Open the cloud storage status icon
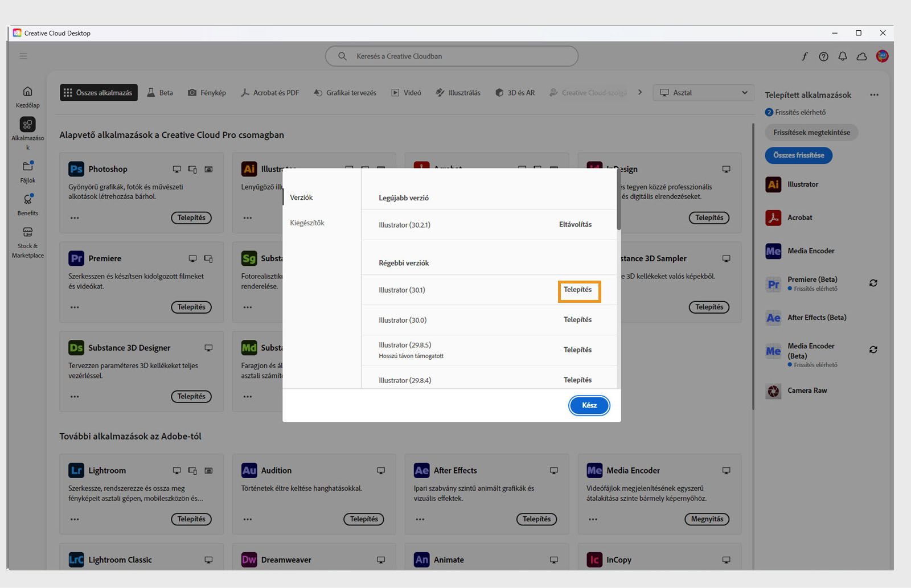This screenshot has width=911, height=588. click(861, 56)
